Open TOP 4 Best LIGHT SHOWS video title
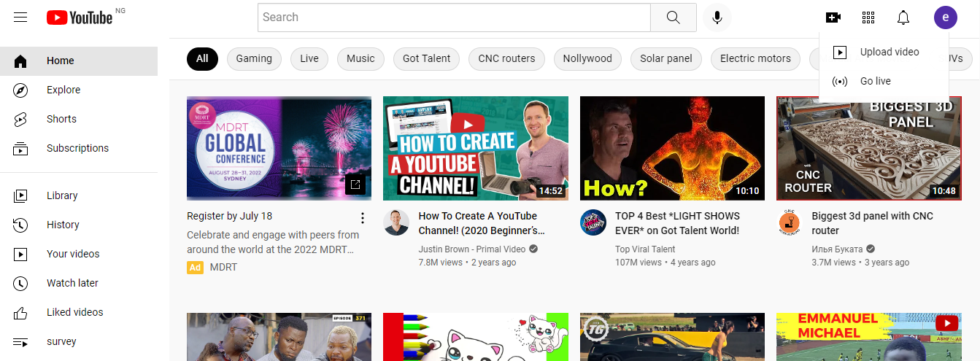The height and width of the screenshot is (361, 980). pos(678,223)
